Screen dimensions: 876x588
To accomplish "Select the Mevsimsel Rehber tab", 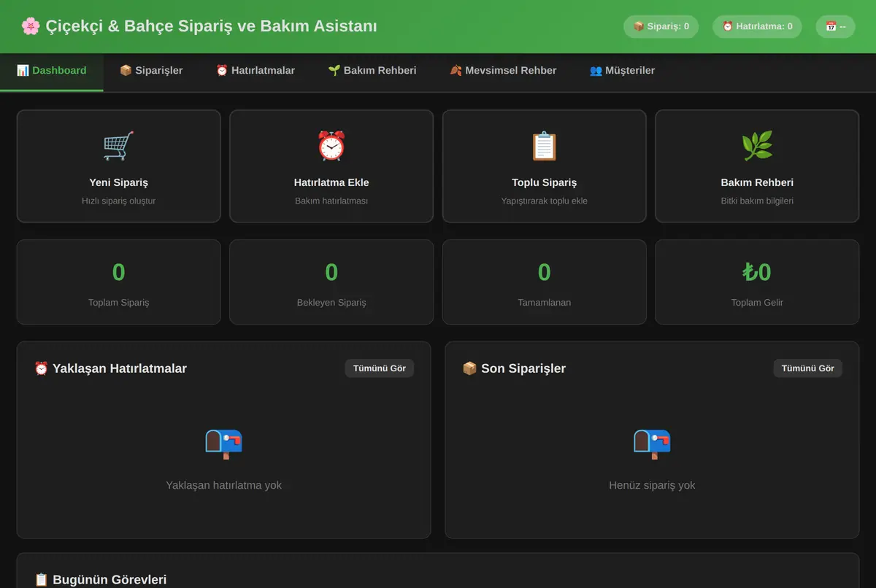I will point(503,71).
